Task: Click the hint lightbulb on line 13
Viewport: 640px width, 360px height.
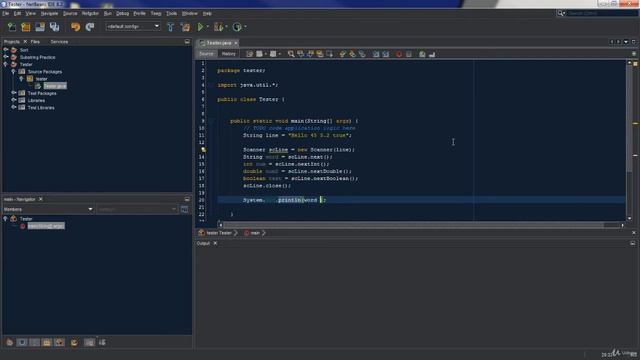Action: [x=203, y=150]
